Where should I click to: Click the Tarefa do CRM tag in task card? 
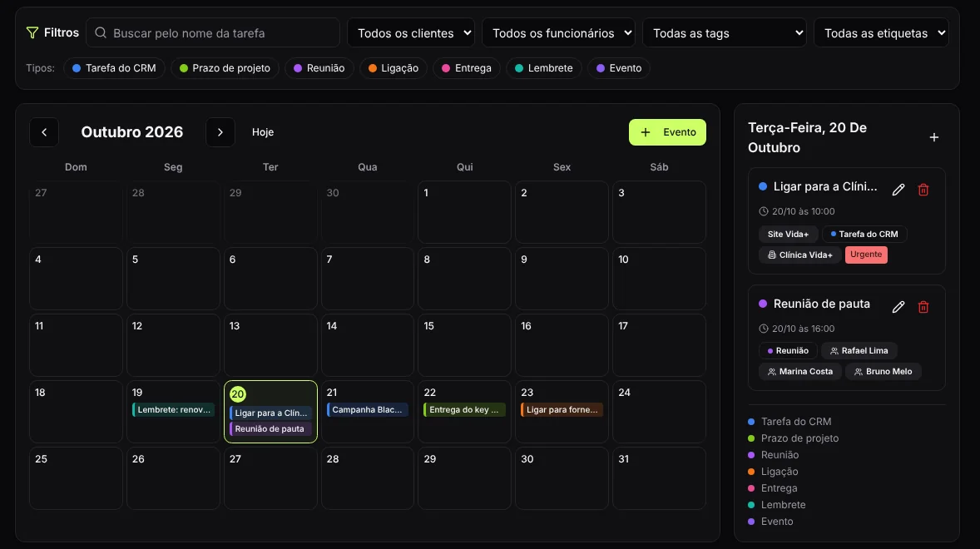(x=864, y=235)
